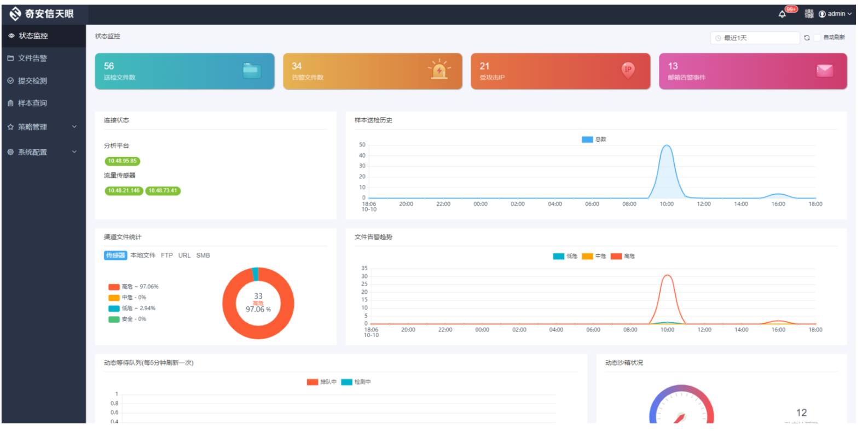Click the 奇安信天眼 logo icon

(x=15, y=14)
